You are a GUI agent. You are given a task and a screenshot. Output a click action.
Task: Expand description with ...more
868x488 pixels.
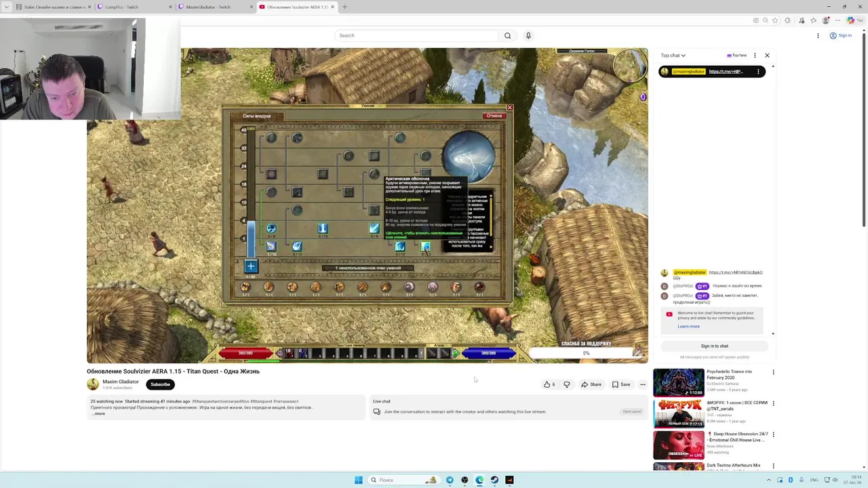(98, 413)
